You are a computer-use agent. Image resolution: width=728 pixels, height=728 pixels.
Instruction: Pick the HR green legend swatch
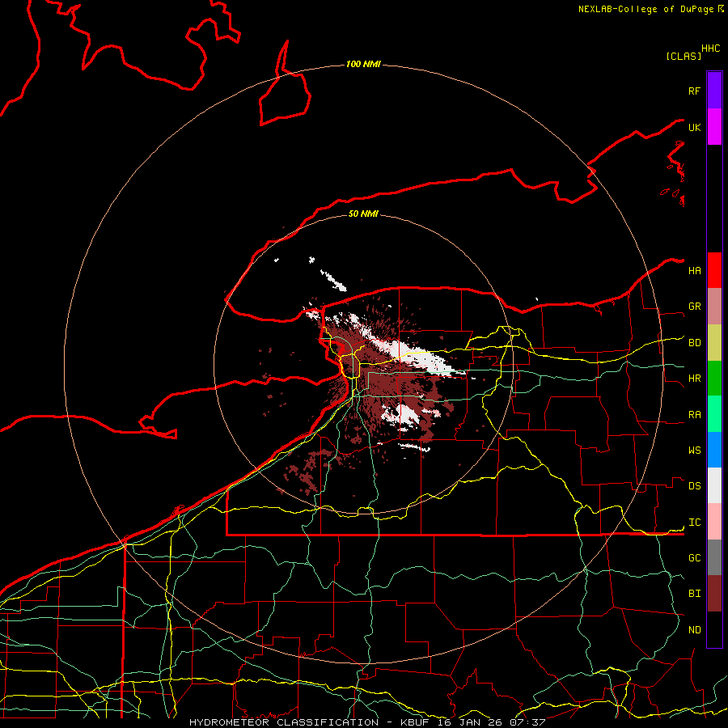(x=714, y=379)
